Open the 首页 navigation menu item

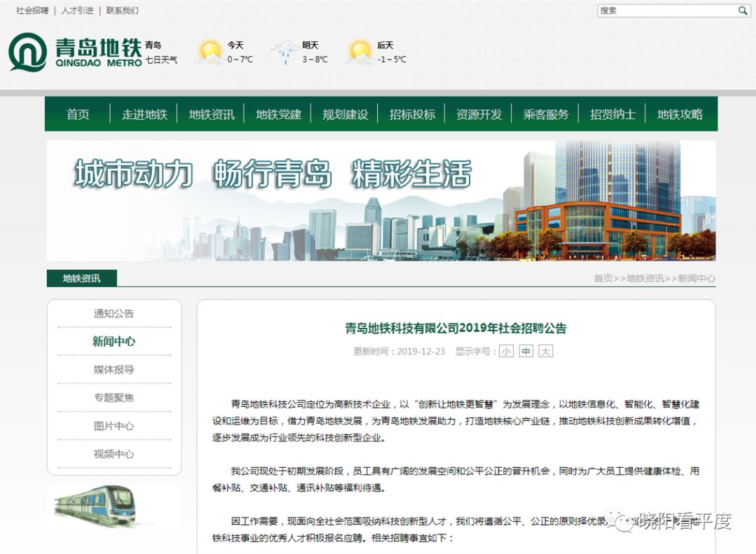pyautogui.click(x=78, y=114)
